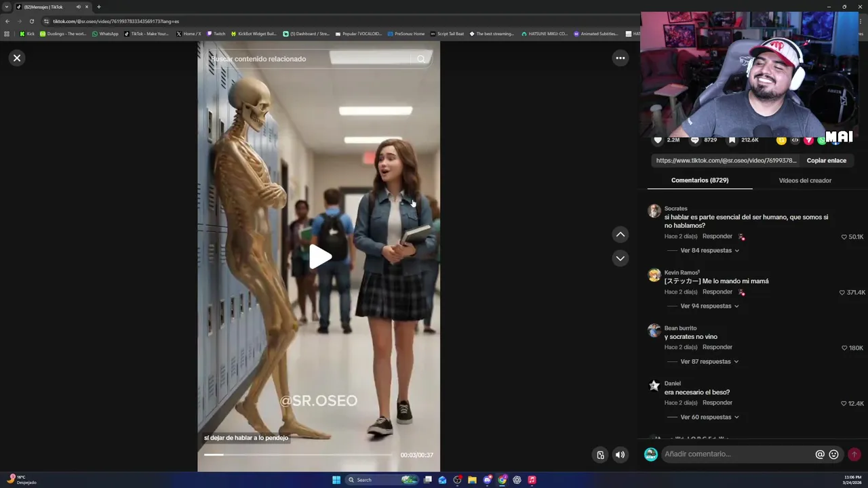Play the paused skeleton video
Screen dimensions: 868x488
319,256
